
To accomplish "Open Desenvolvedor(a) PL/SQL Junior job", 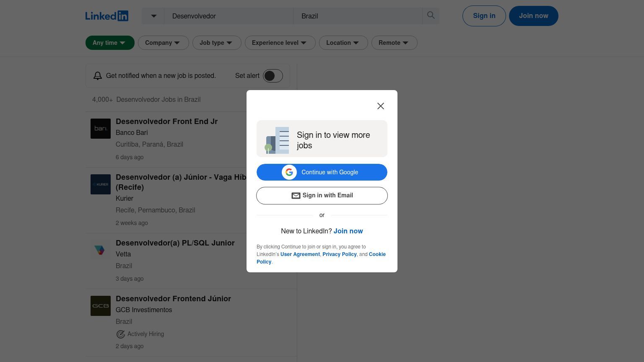I will [x=175, y=243].
